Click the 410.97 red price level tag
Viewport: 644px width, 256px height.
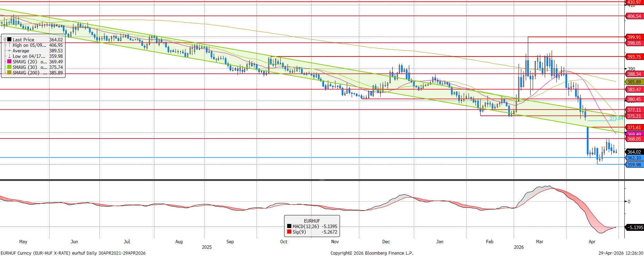click(x=634, y=2)
